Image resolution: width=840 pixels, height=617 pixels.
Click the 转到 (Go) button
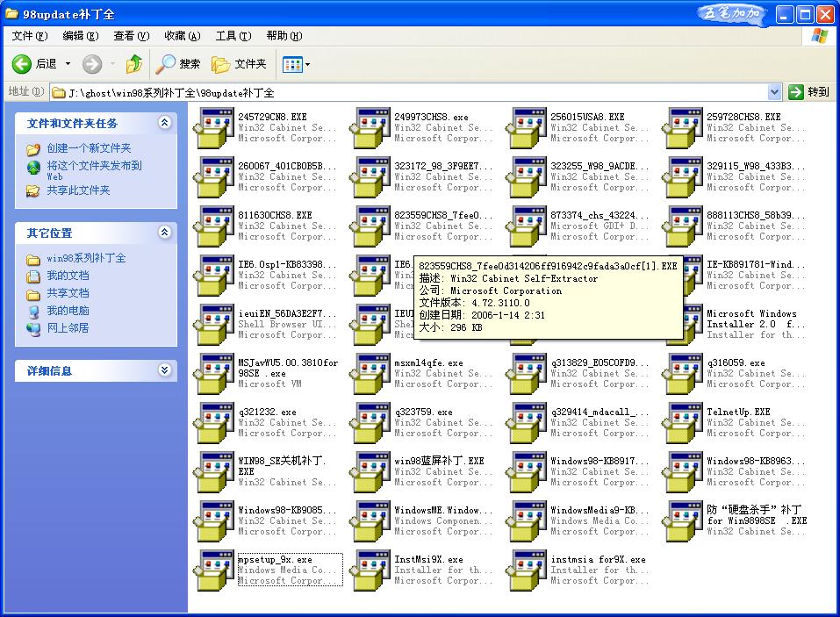809,92
